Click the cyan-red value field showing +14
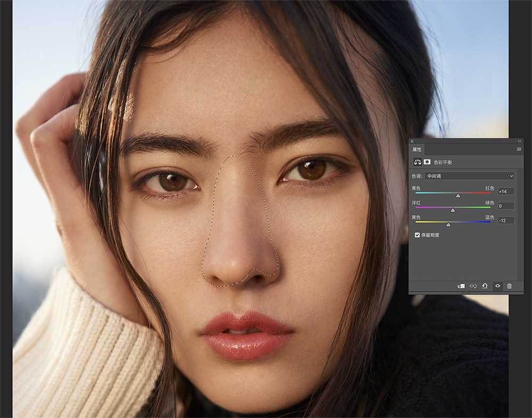The height and width of the screenshot is (418, 532). (506, 191)
